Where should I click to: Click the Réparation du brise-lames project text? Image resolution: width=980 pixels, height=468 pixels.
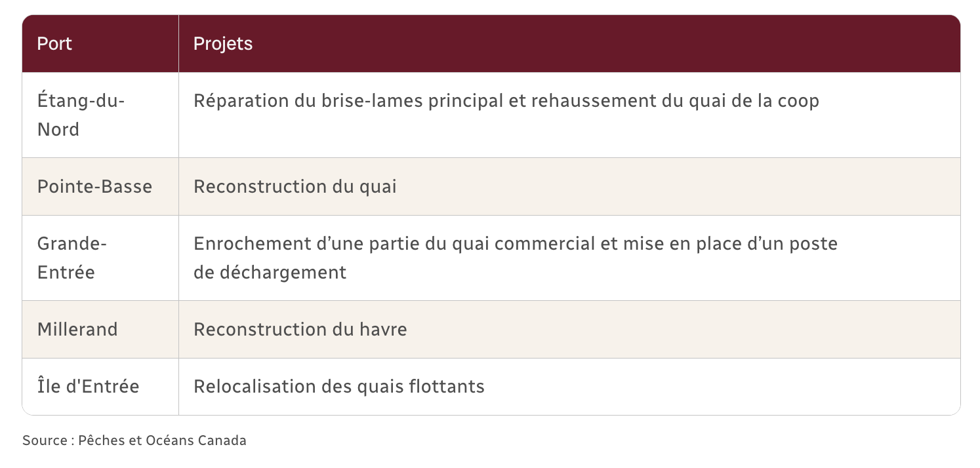506,102
